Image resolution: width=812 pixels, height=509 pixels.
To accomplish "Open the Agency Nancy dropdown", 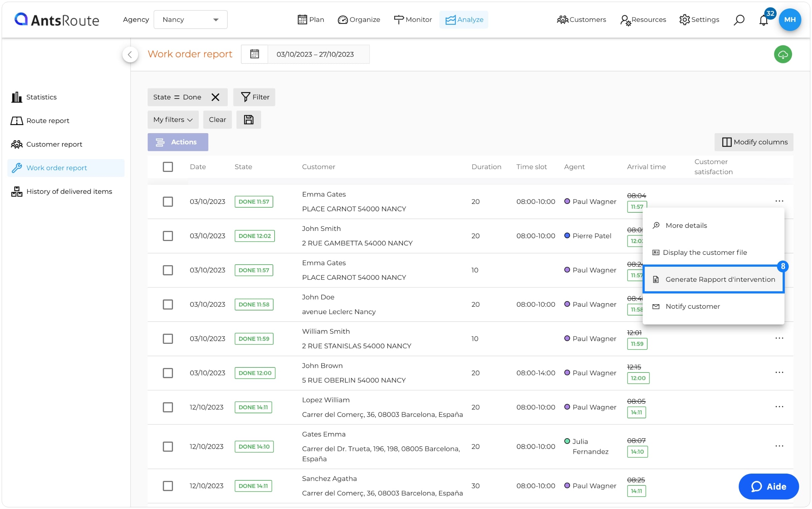I will [x=190, y=20].
